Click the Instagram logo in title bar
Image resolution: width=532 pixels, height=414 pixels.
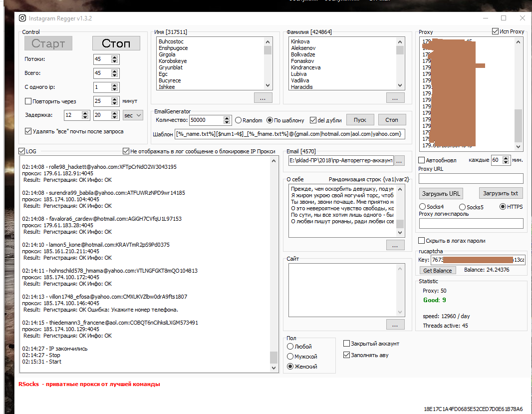pyautogui.click(x=22, y=18)
